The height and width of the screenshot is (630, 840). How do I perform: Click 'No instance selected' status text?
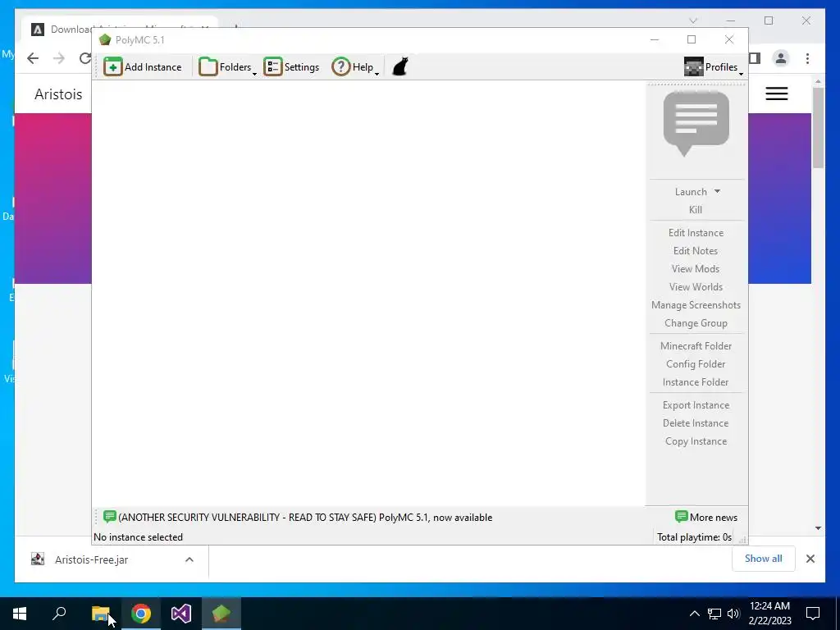[138, 536]
